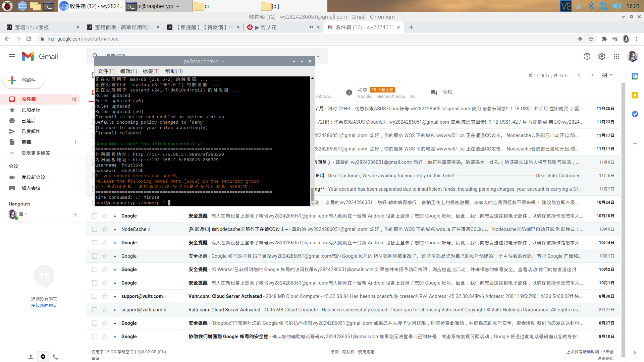Select checkbox for NodeCache email row

(95, 229)
